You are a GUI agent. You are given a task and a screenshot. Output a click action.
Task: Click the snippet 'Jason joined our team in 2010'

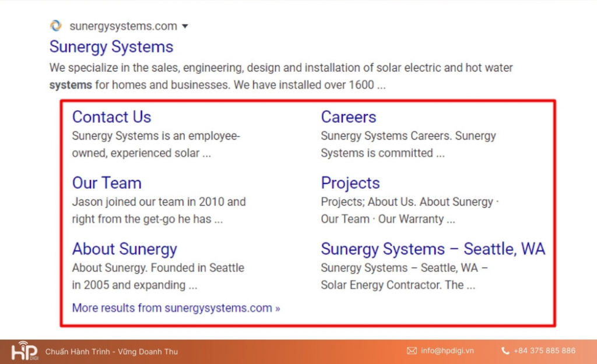[x=159, y=210]
